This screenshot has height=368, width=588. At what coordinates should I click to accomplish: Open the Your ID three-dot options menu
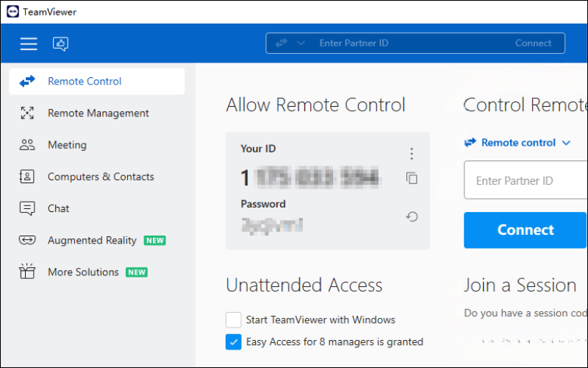pos(412,154)
